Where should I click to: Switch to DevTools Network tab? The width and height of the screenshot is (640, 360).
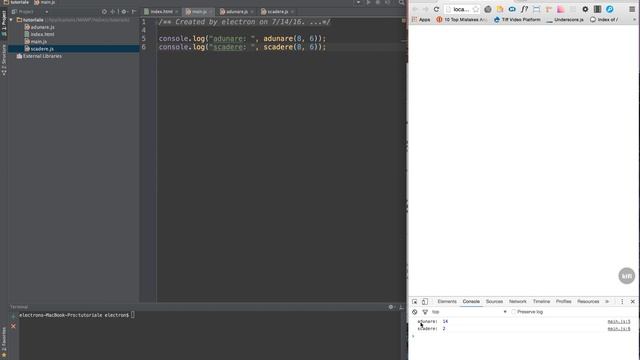[518, 302]
